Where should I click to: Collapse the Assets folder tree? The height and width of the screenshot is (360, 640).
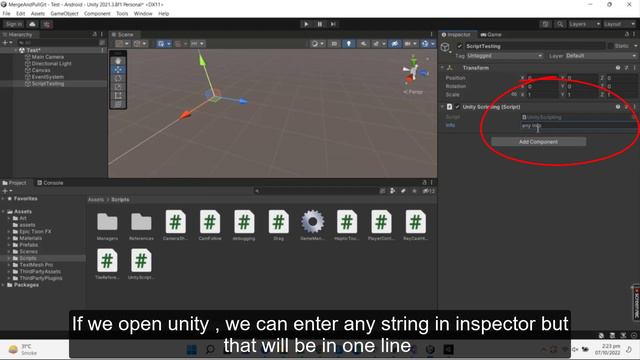(4, 212)
